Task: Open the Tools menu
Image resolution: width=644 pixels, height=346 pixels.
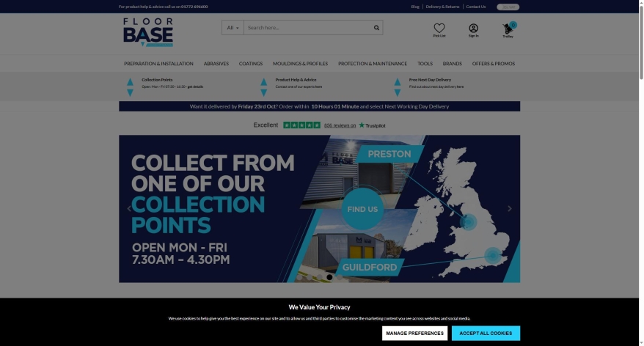Action: 425,64
